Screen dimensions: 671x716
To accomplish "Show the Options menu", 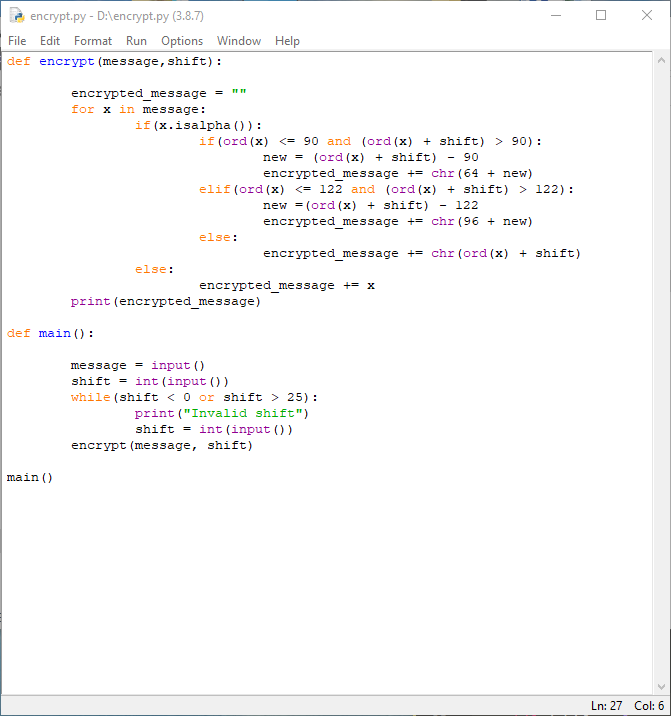I will 182,41.
